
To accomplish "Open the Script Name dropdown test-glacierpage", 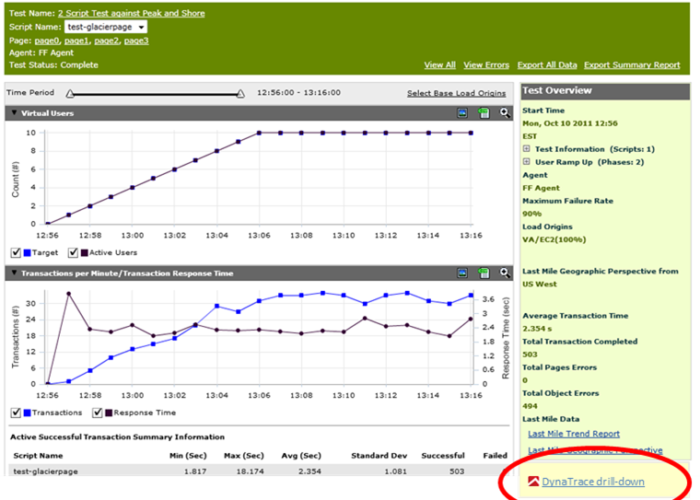I will [106, 27].
